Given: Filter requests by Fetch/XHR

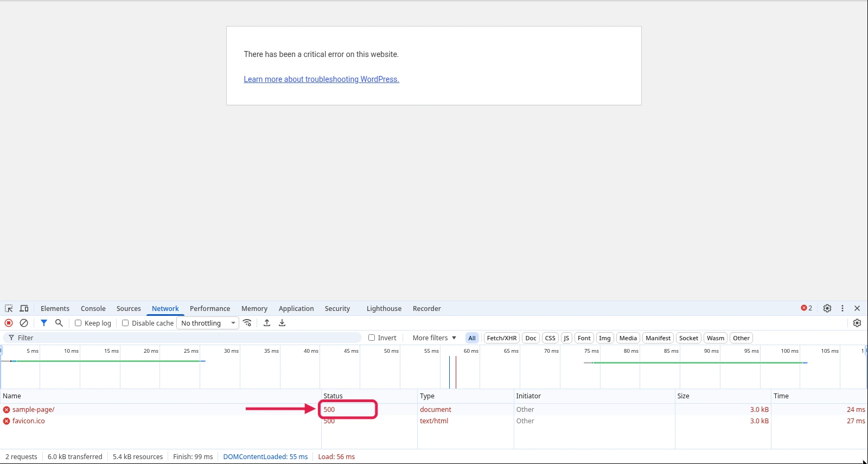Looking at the screenshot, I should 502,338.
